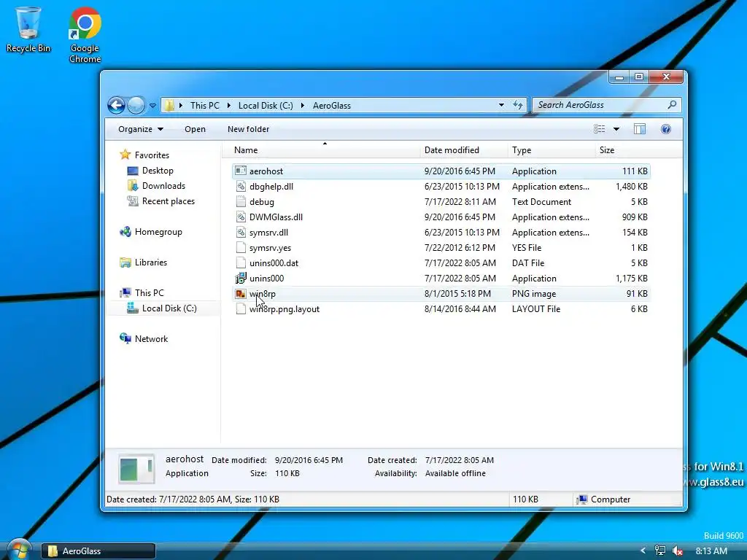The image size is (747, 560).
Task: Click the folder icon in the address bar
Action: [x=169, y=105]
